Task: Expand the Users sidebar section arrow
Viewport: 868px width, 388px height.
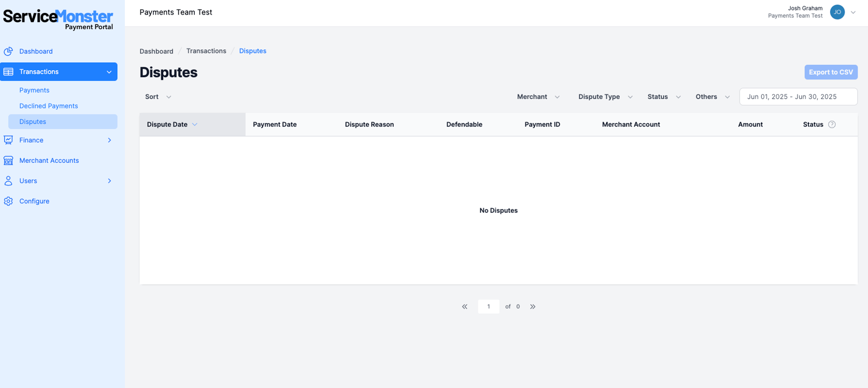Action: pos(109,181)
